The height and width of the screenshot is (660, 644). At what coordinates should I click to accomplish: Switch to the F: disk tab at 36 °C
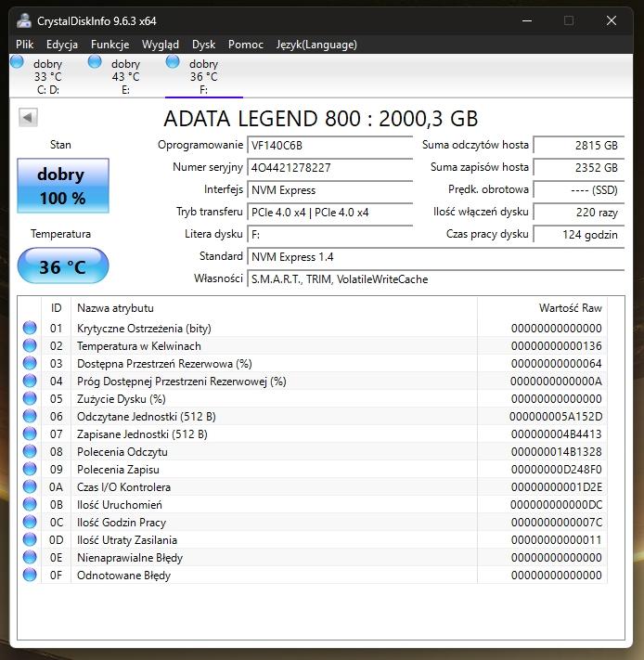[203, 77]
